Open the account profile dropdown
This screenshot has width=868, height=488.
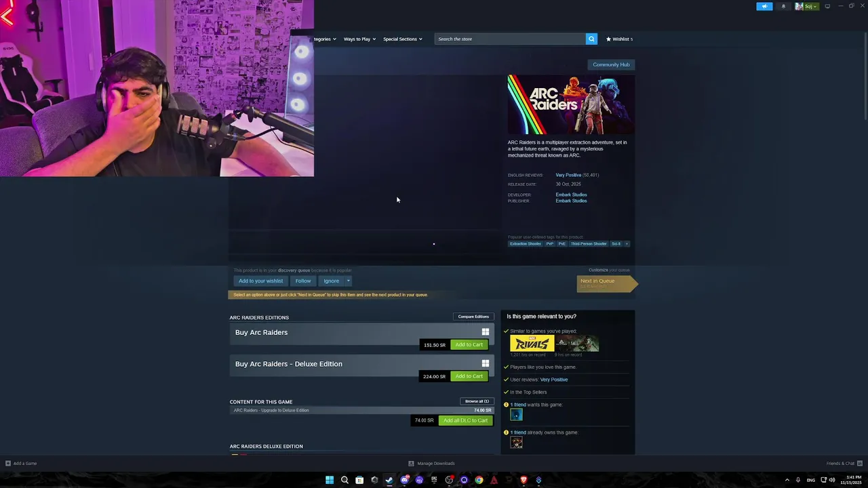click(807, 6)
